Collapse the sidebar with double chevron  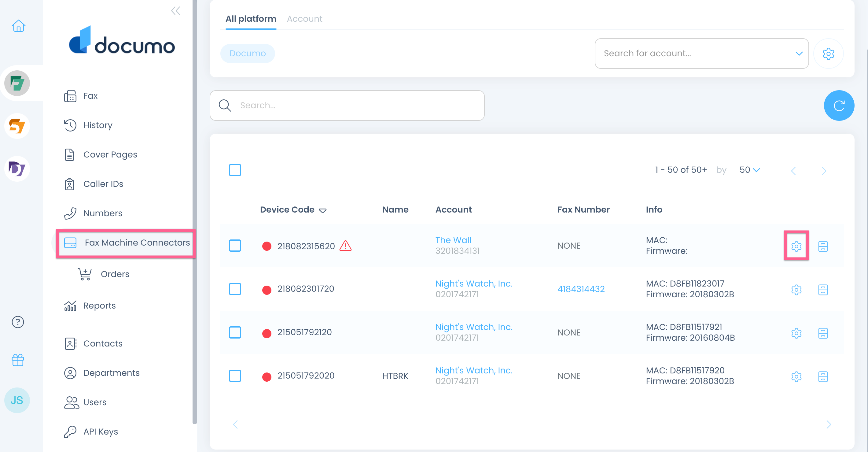[175, 11]
